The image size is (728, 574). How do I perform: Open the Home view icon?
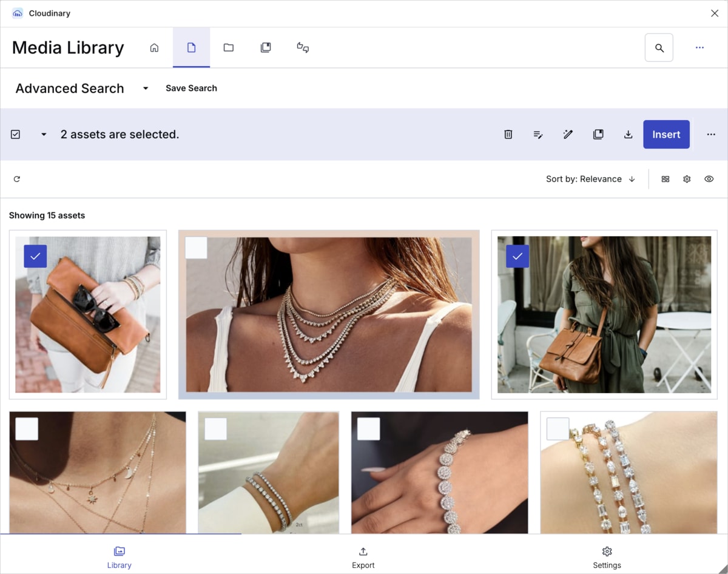click(154, 48)
